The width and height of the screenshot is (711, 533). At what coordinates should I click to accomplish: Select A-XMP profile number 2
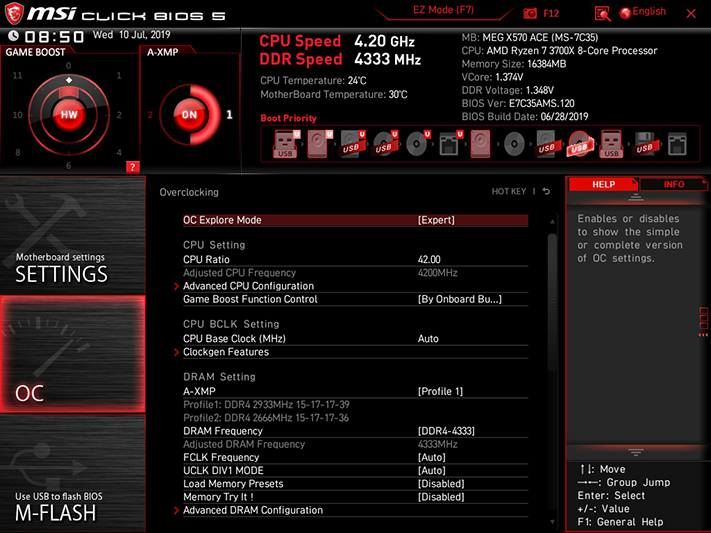tap(150, 115)
